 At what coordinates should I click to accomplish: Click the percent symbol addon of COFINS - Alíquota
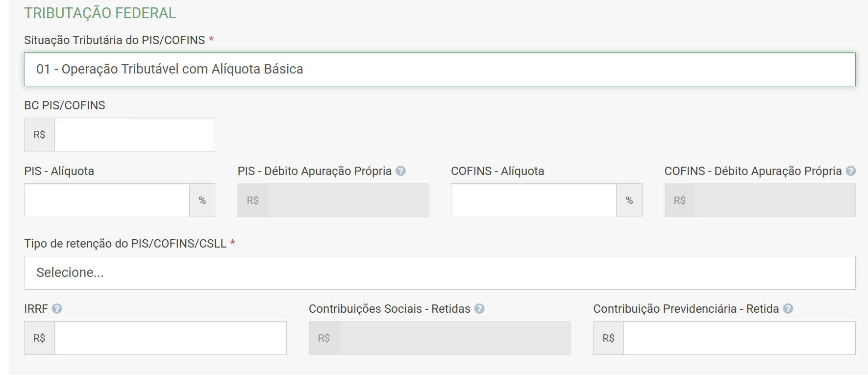629,200
